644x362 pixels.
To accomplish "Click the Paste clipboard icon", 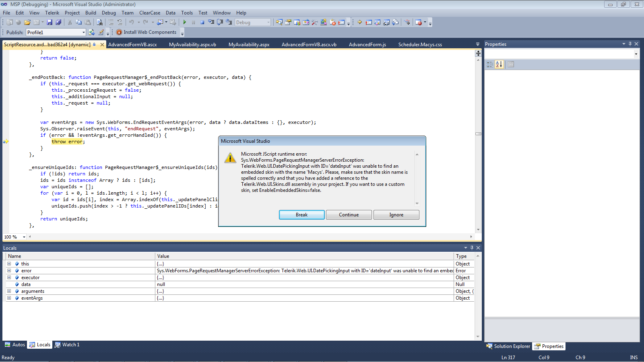I will point(88,23).
